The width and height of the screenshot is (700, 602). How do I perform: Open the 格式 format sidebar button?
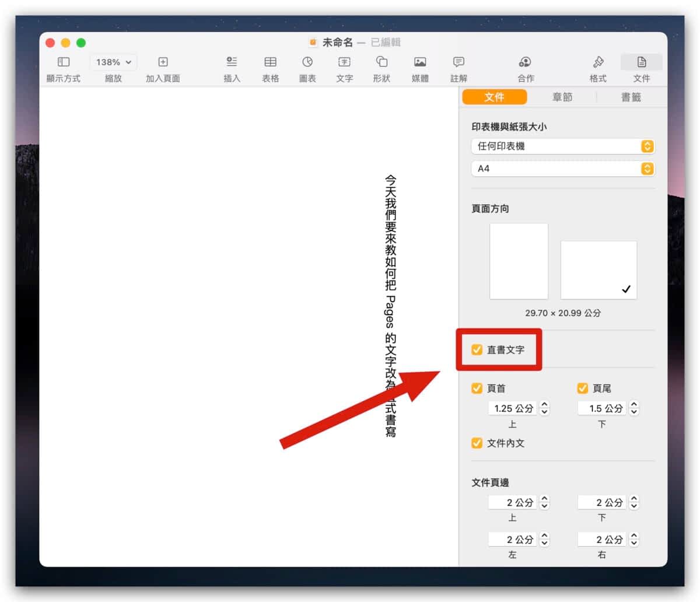point(598,62)
